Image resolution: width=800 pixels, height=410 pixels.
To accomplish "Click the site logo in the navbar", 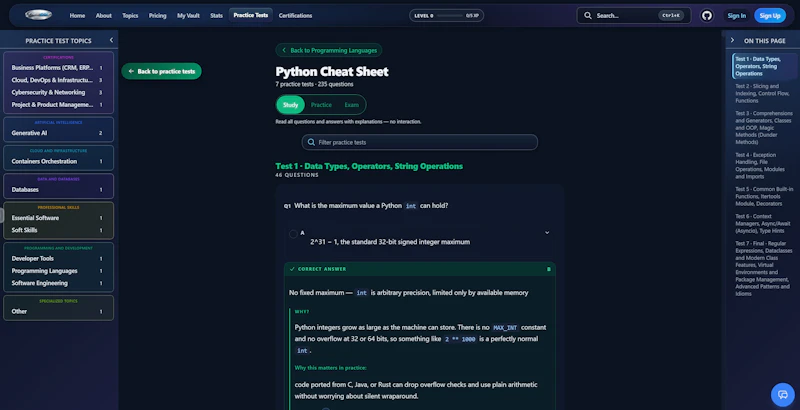I will tap(38, 15).
